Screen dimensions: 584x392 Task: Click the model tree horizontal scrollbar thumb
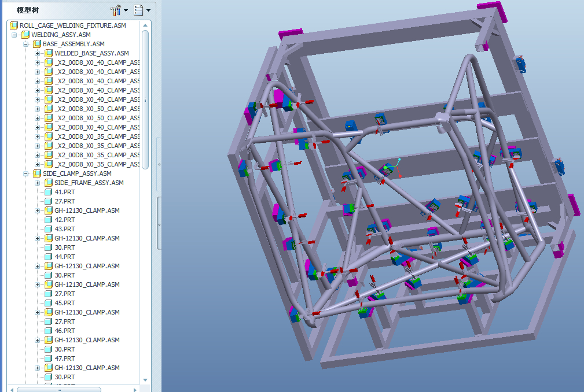[59, 390]
